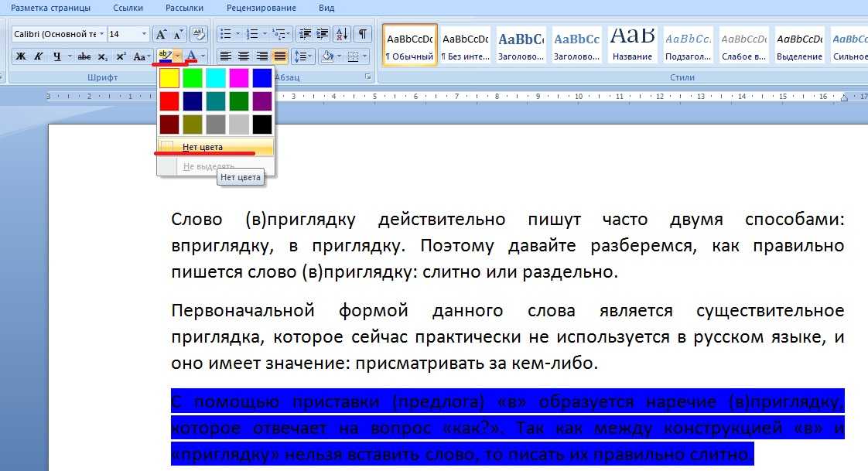Align text to the left
Viewport: 868px width, 471px height.
pyautogui.click(x=225, y=56)
